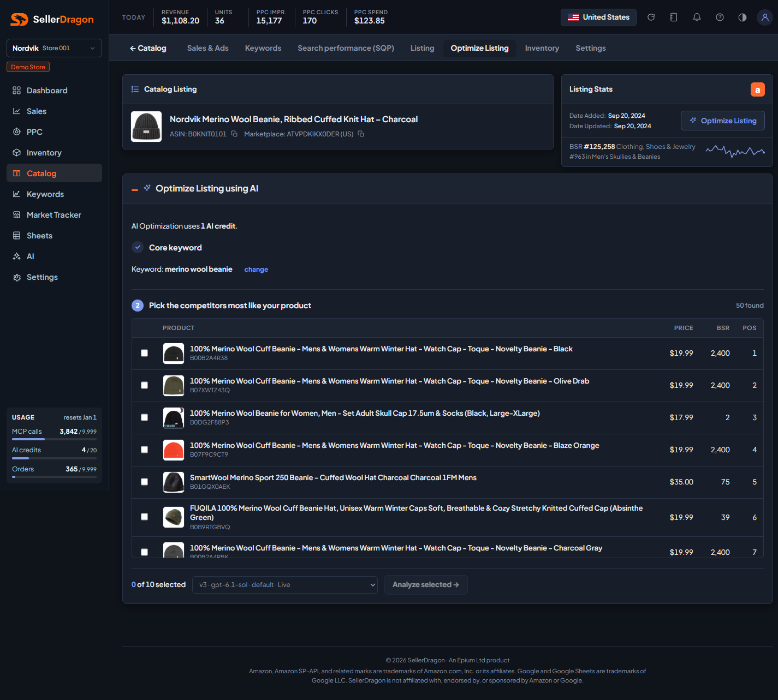The image size is (778, 700).
Task: Select the SmartWool Merino Sport 250 checkbox
Action: tap(145, 482)
